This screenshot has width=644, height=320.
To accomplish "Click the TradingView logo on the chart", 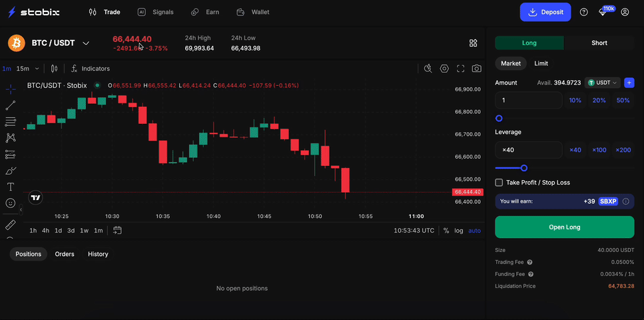I will (36, 198).
